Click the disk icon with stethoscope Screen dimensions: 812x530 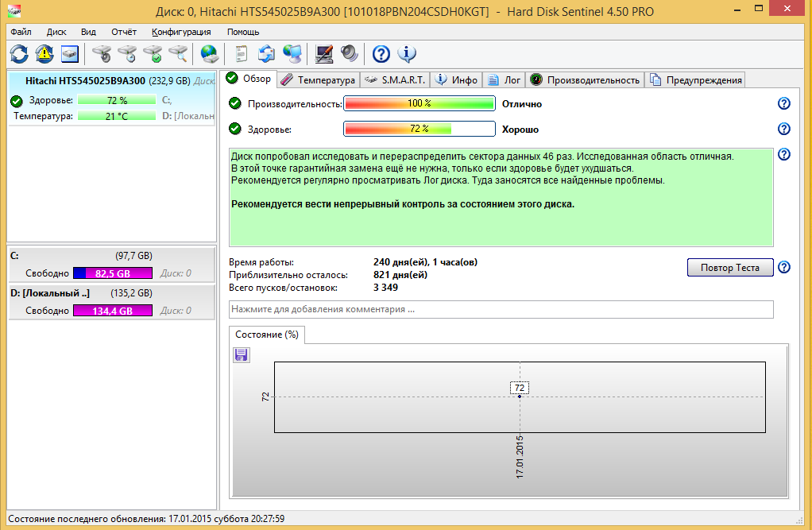point(102,54)
